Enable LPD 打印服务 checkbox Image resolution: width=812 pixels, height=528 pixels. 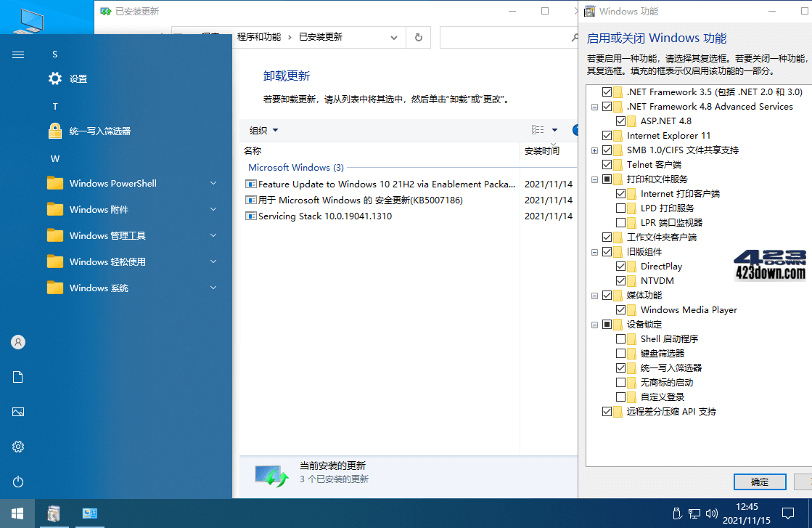621,208
